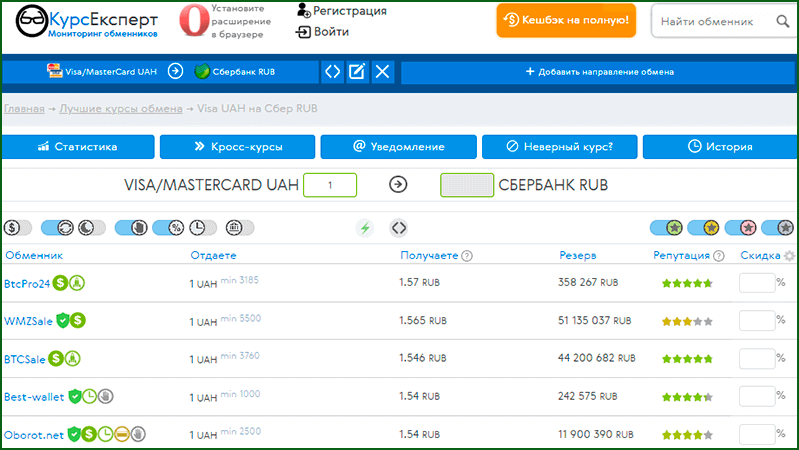Click the rocket badge next to BtcPro24
The height and width of the screenshot is (450, 799).
pyautogui.click(x=77, y=283)
